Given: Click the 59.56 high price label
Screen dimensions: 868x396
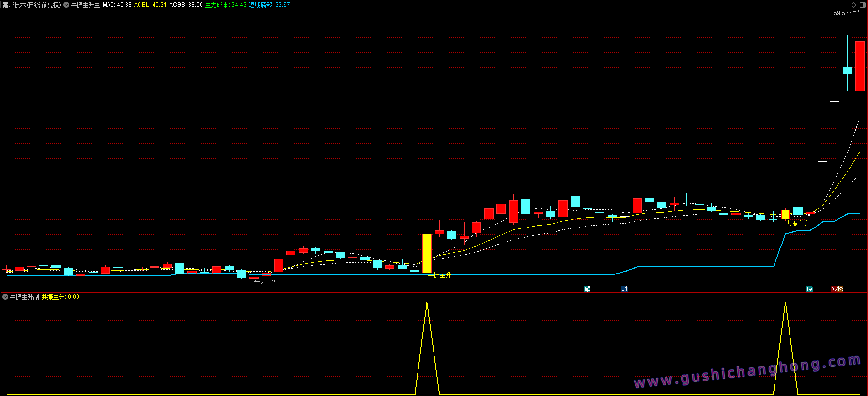Looking at the screenshot, I should (841, 13).
